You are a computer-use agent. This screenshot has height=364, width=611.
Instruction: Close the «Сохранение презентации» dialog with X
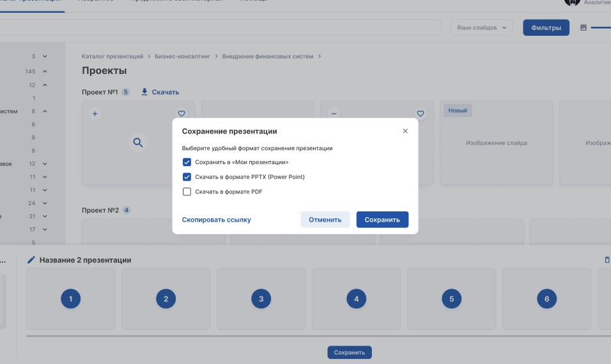(x=405, y=131)
